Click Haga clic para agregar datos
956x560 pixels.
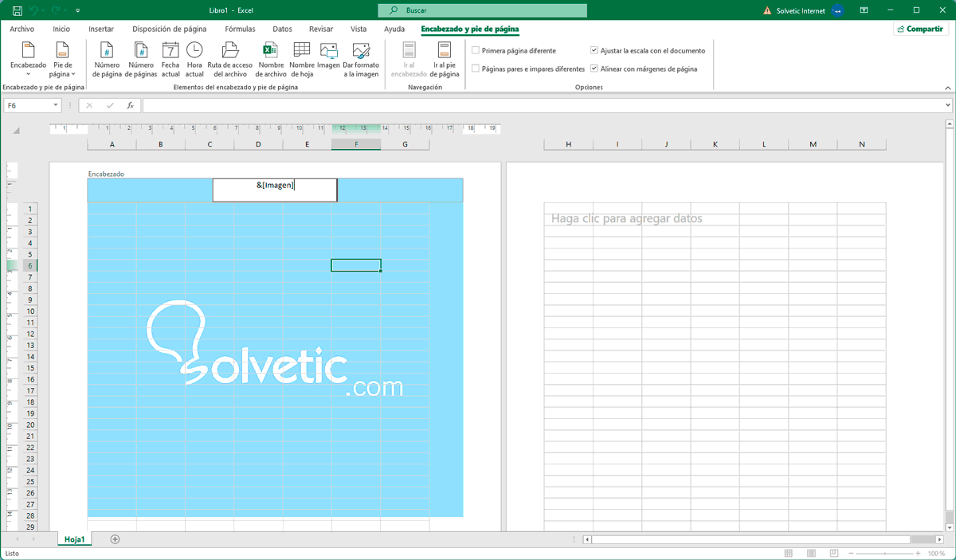(627, 218)
